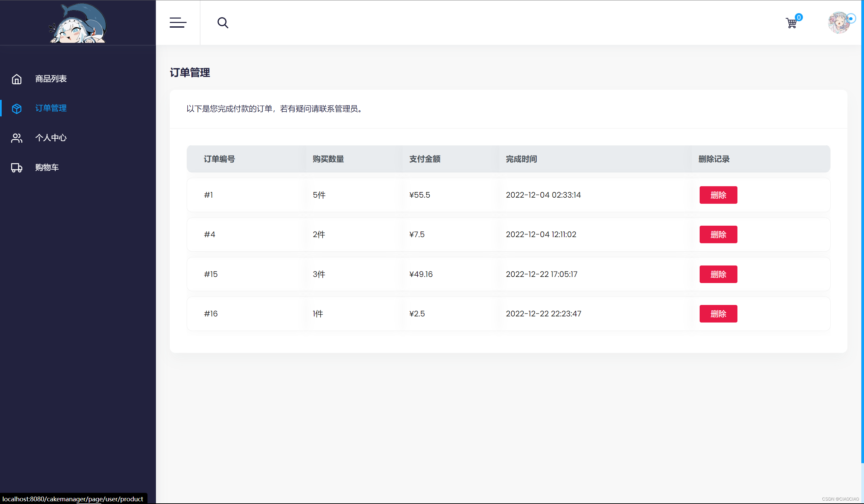This screenshot has width=864, height=504.
Task: Open the shopping cart icon in header
Action: [791, 23]
